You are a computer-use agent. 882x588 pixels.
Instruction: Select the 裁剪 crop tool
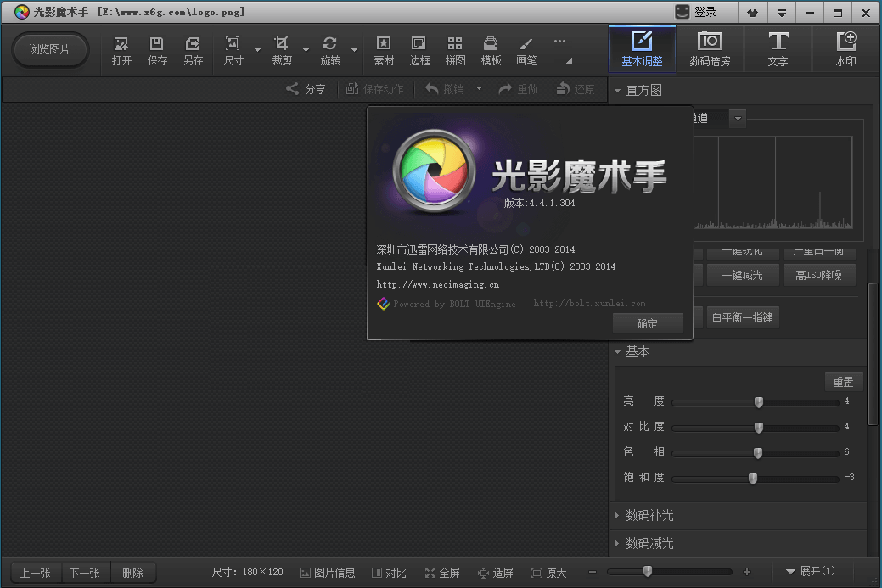(x=282, y=51)
